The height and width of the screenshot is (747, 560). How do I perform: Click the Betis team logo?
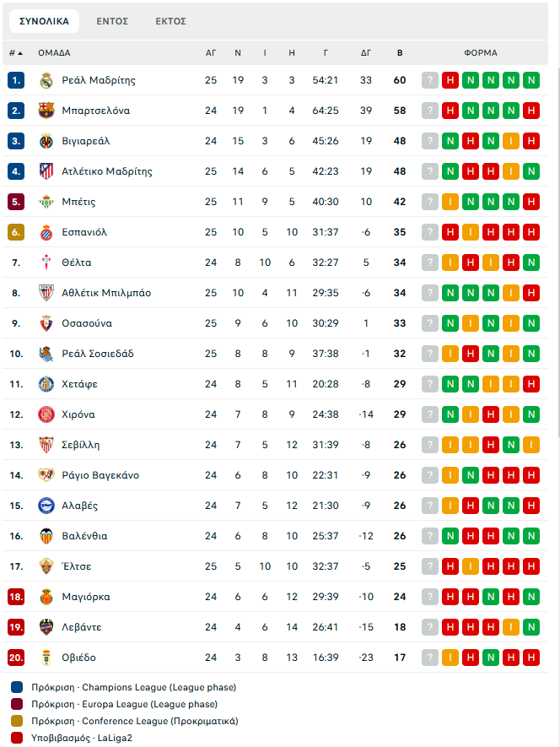click(46, 202)
